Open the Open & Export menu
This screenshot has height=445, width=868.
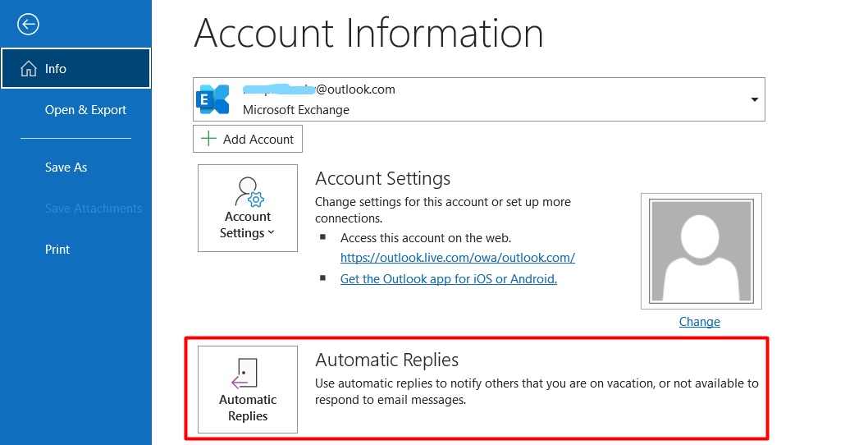pyautogui.click(x=85, y=110)
